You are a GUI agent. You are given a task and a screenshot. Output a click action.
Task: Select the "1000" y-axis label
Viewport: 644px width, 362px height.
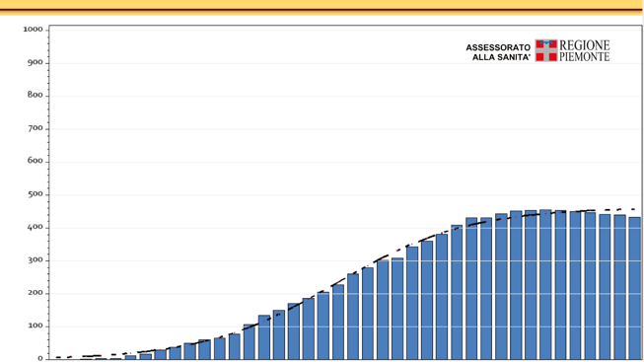[x=33, y=30]
